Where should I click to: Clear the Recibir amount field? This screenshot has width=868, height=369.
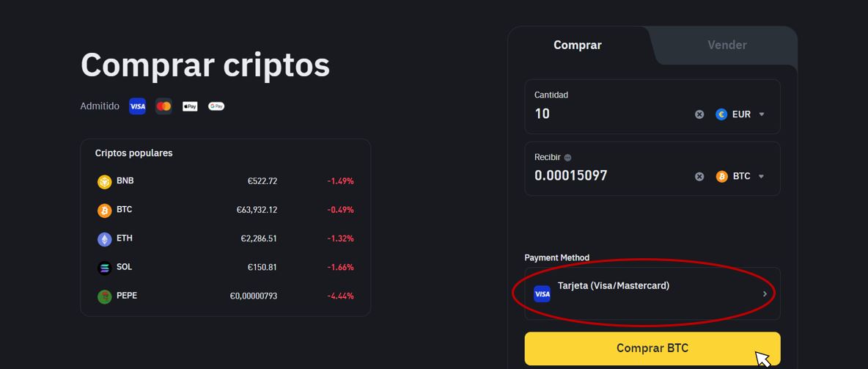699,177
